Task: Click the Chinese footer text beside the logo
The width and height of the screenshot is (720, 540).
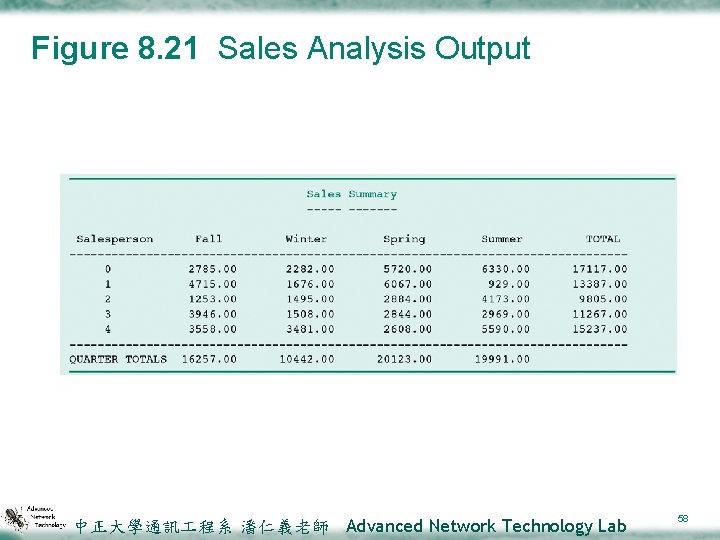Action: click(x=201, y=526)
